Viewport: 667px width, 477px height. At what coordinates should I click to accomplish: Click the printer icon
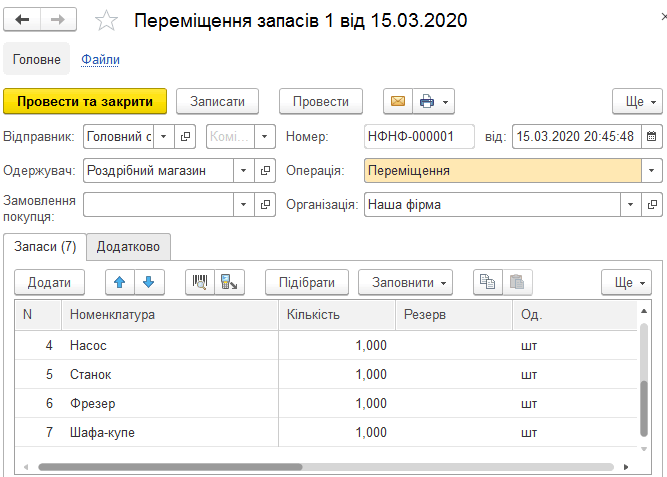(427, 101)
